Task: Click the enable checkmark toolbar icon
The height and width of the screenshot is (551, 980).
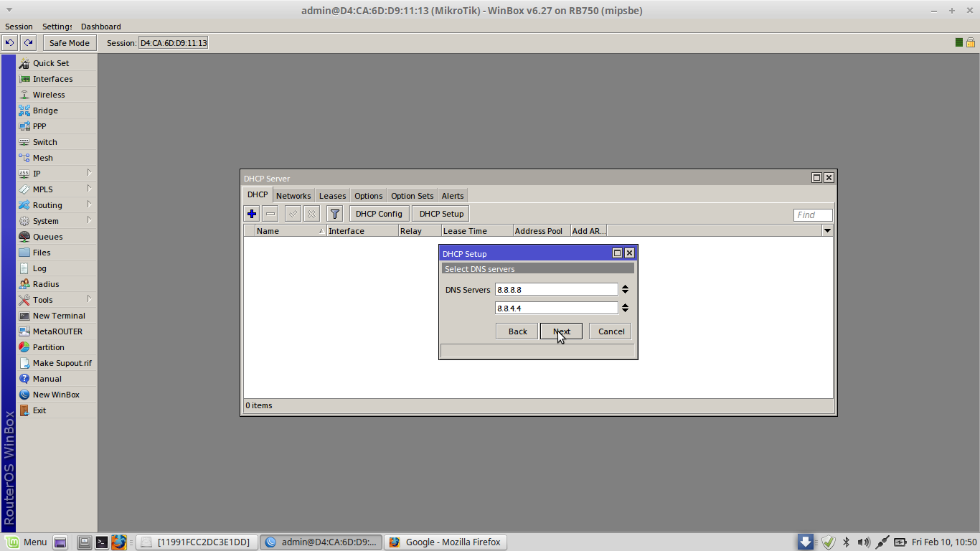Action: tap(293, 214)
